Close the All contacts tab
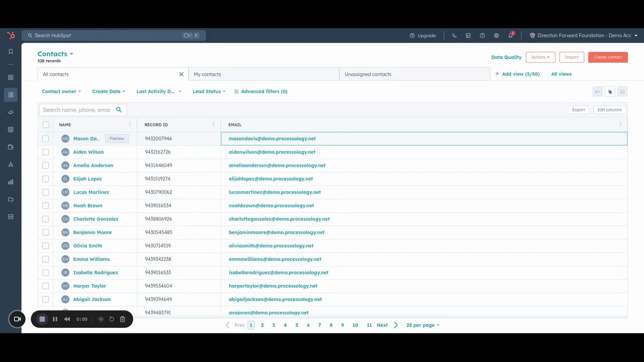This screenshot has height=362, width=644. coord(182,74)
